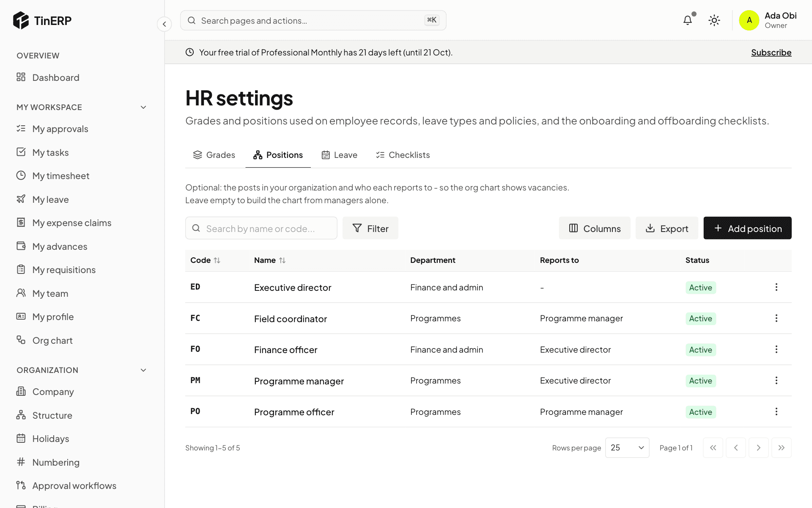Open Dashboard from the sidebar

[x=82, y=77]
